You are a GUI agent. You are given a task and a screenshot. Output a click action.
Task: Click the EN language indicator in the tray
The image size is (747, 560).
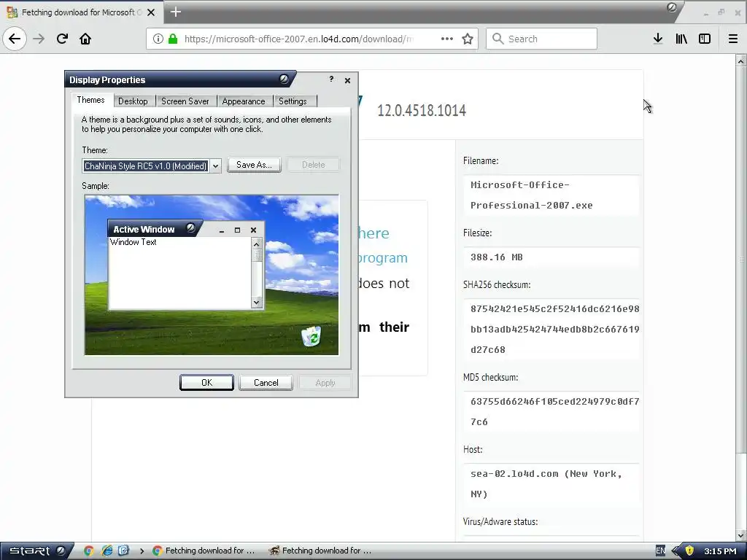[x=661, y=551]
